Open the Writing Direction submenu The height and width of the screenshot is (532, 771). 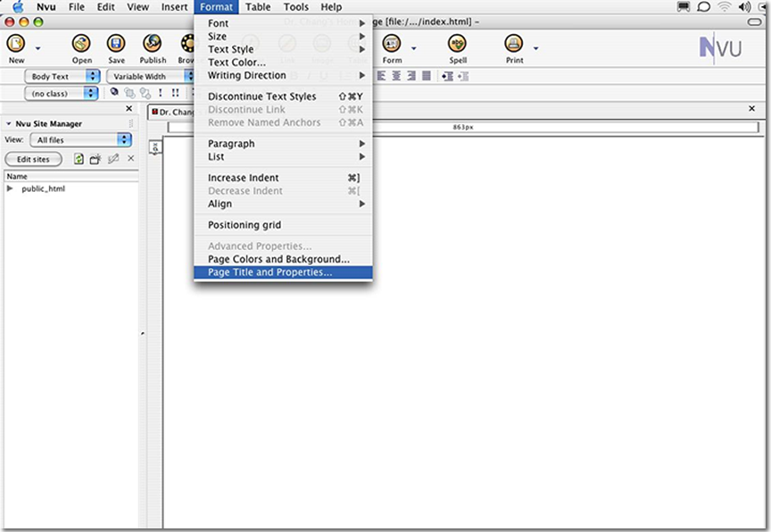283,75
